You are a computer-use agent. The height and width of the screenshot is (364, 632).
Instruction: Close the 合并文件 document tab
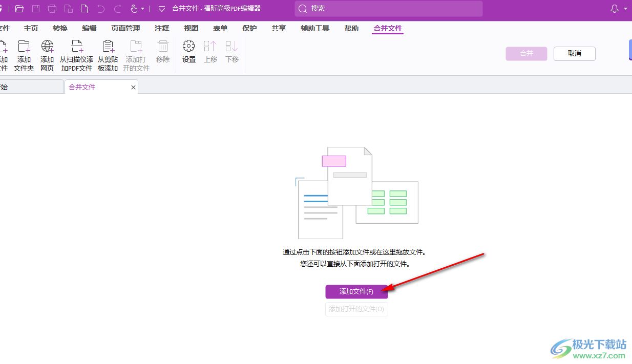(134, 88)
